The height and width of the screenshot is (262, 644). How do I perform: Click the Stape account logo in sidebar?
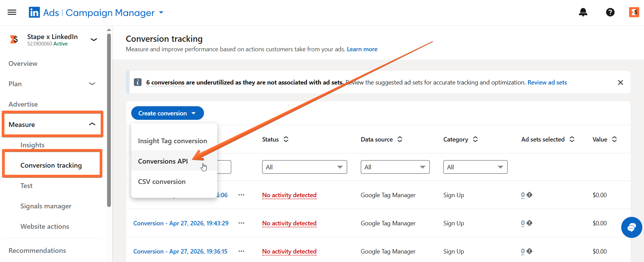click(x=14, y=39)
